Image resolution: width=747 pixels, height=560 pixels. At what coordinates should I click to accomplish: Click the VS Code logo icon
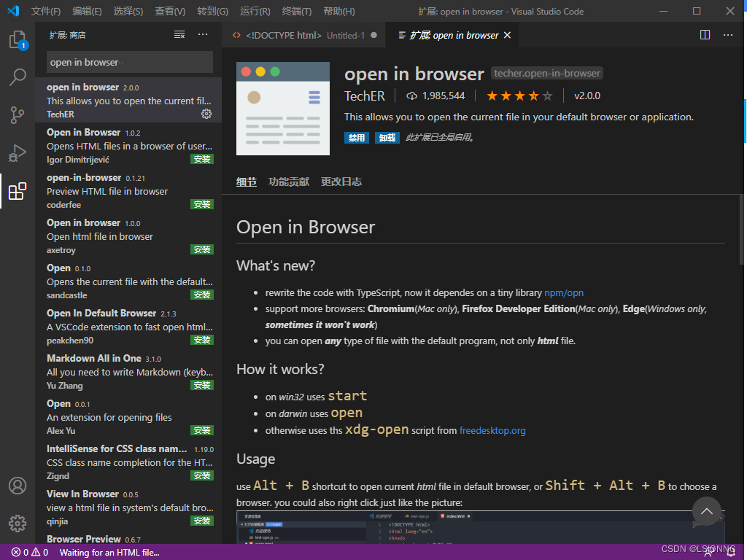(13, 11)
